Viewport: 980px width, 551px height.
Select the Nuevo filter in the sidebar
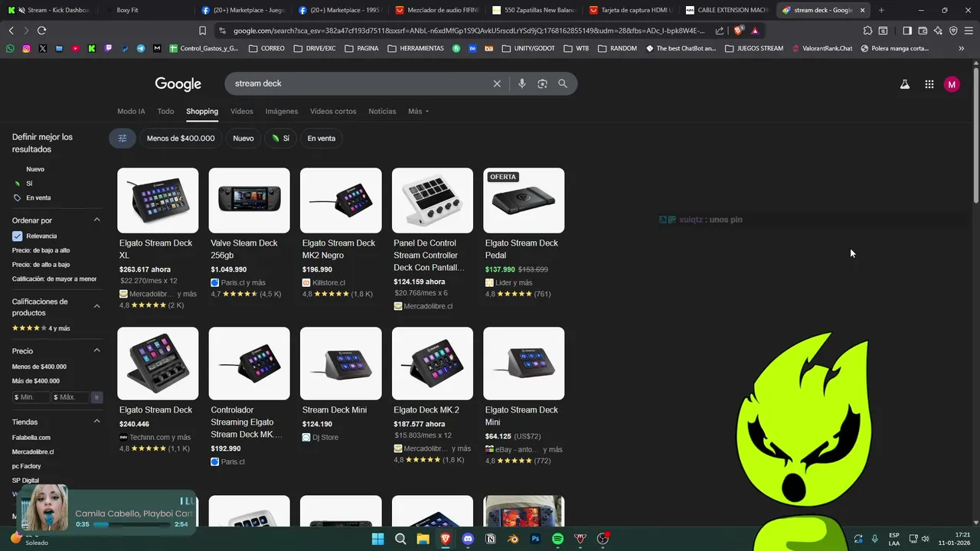[x=35, y=169]
